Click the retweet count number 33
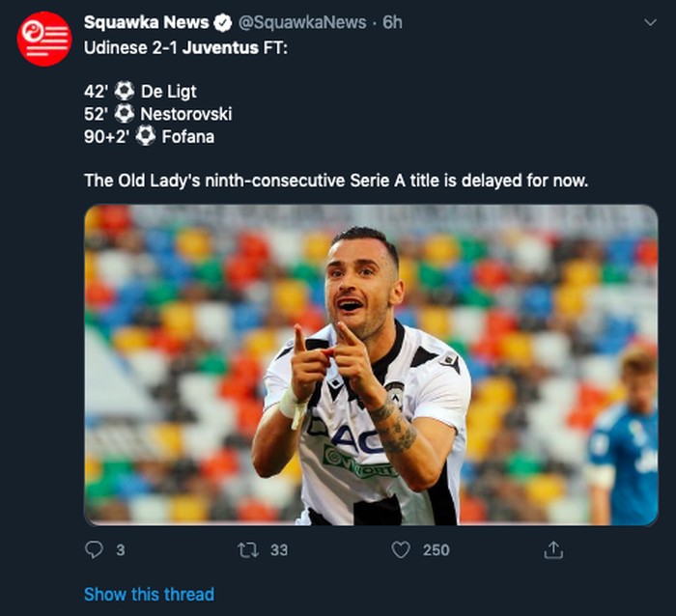 (279, 550)
